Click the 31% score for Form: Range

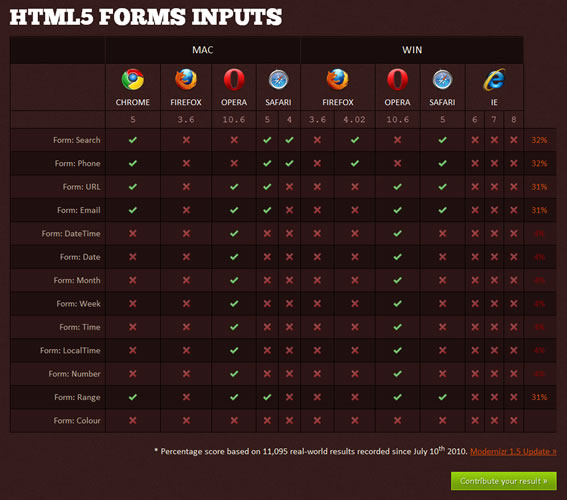539,397
